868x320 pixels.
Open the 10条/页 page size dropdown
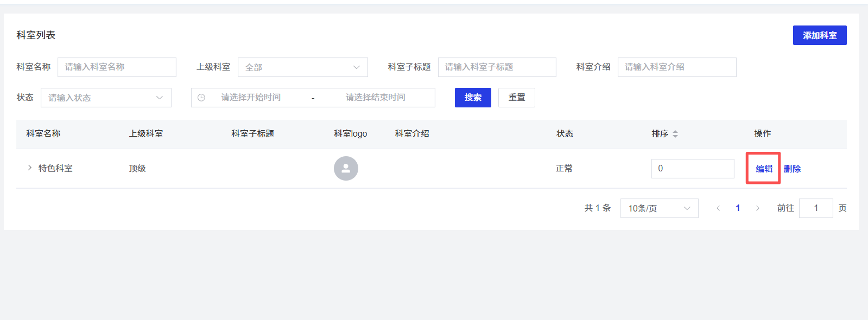(x=659, y=208)
